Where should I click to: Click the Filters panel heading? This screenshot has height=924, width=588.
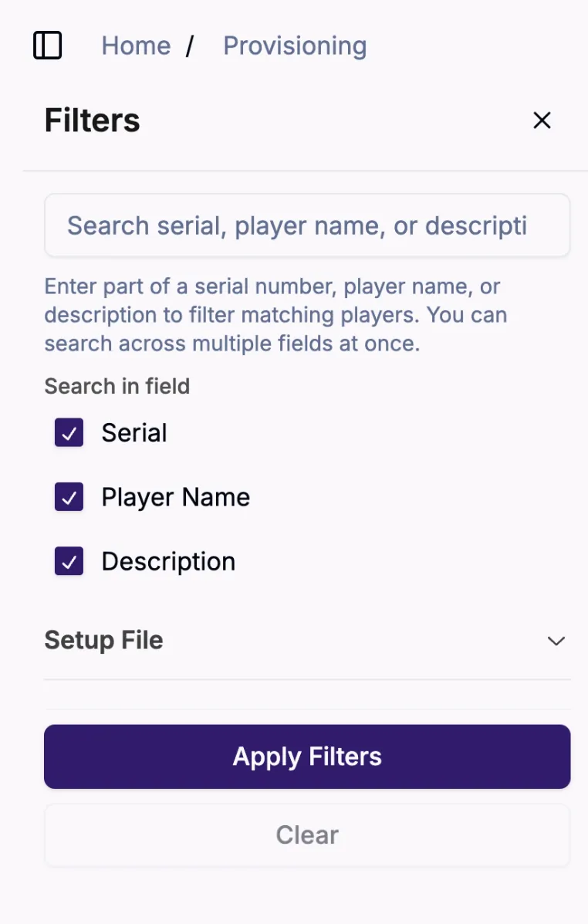93,120
